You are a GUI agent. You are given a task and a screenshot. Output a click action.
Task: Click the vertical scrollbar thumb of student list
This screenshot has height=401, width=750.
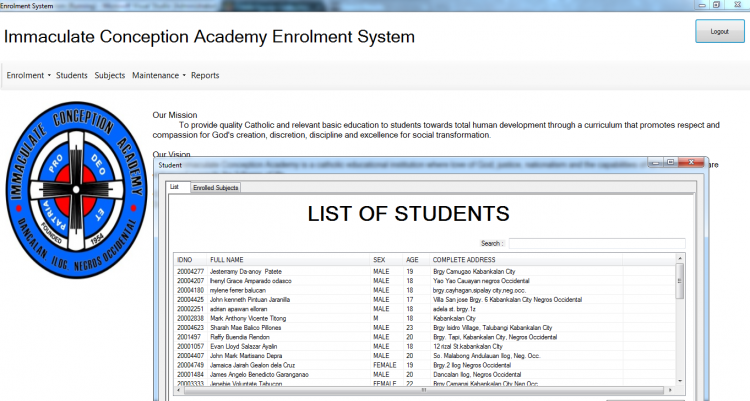[x=680, y=281]
